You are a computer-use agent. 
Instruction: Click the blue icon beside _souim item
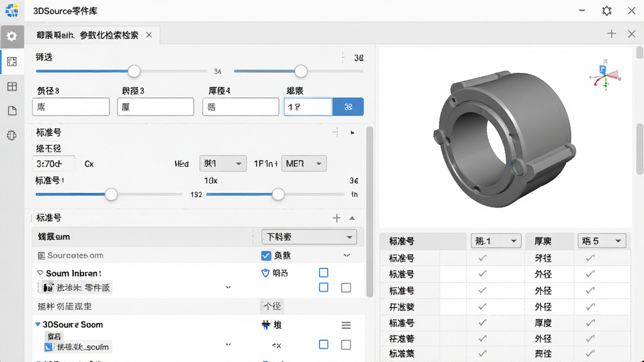click(x=48, y=347)
